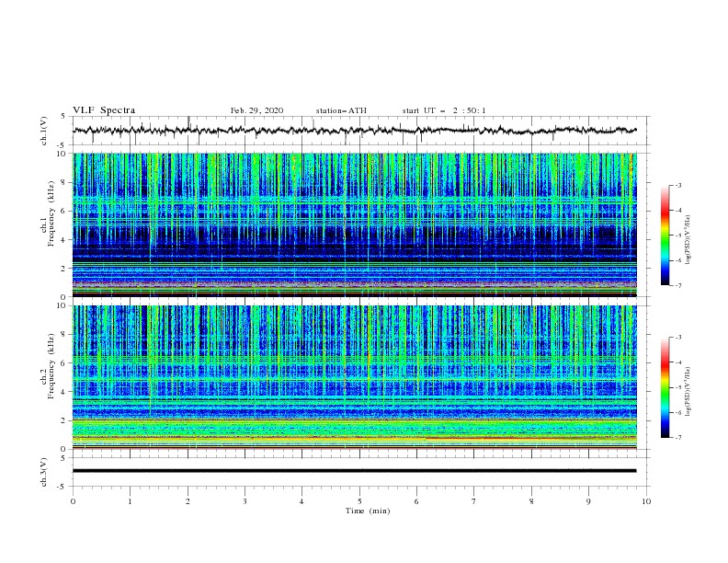Click the time axis tick label "8"
The image size is (728, 563).
[531, 501]
